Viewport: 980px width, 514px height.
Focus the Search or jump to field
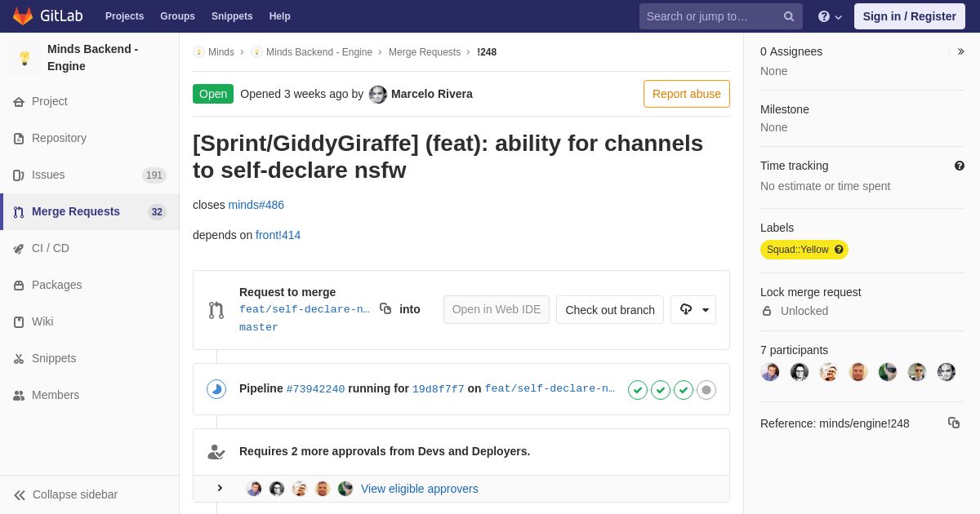click(x=721, y=16)
